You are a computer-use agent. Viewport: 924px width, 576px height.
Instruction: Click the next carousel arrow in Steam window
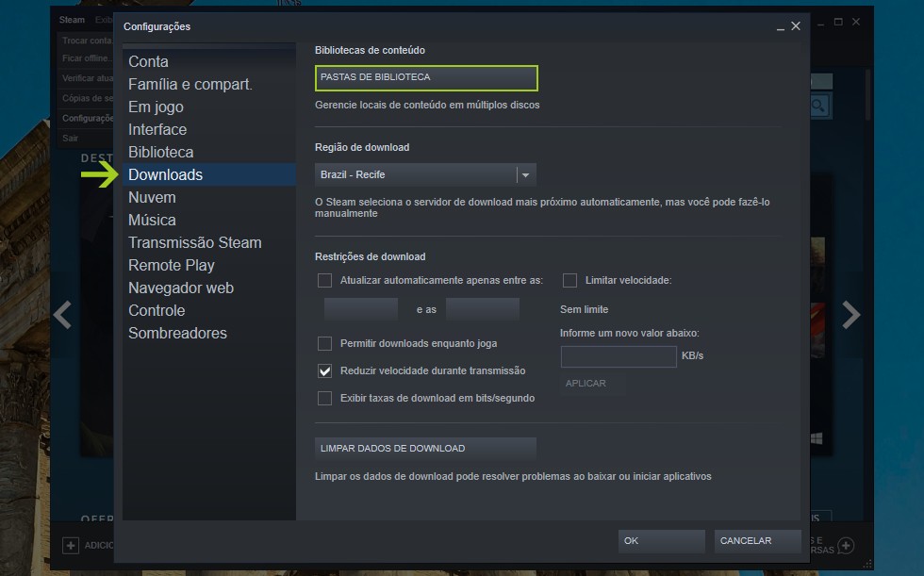coord(850,315)
